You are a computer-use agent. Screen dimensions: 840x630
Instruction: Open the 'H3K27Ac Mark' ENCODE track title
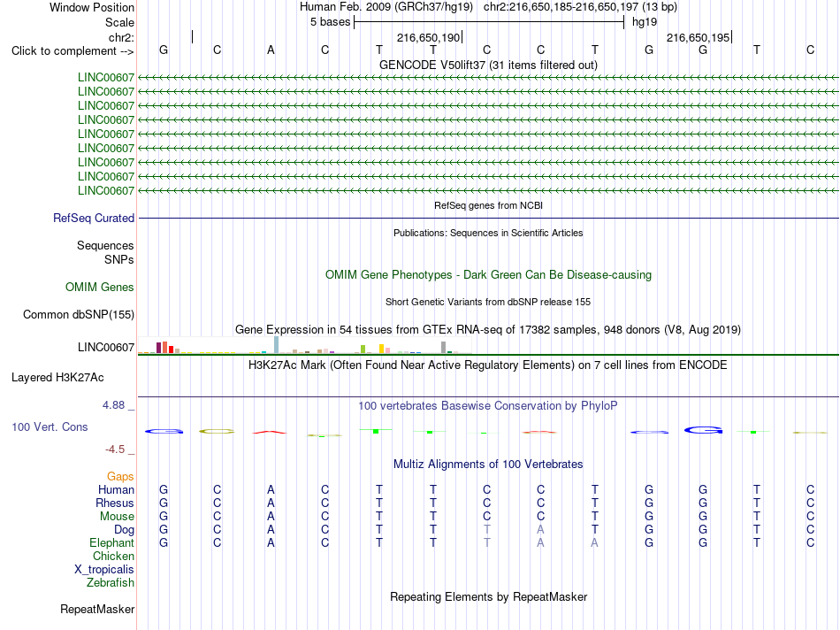point(488,365)
